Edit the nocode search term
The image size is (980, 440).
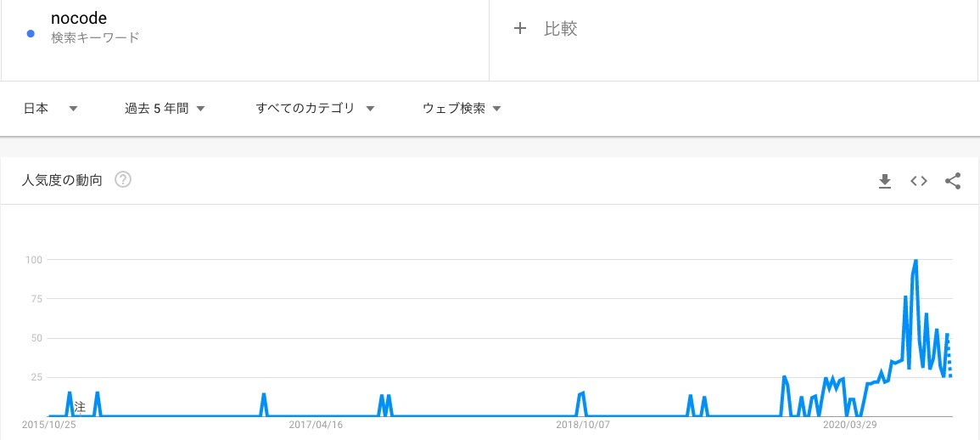click(x=79, y=19)
